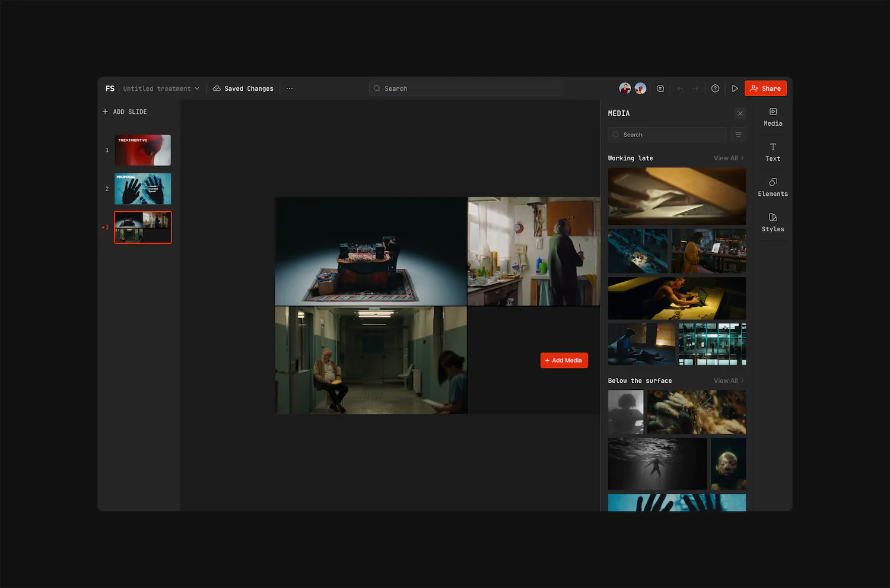Click Saved Changes in the top bar

pos(243,88)
